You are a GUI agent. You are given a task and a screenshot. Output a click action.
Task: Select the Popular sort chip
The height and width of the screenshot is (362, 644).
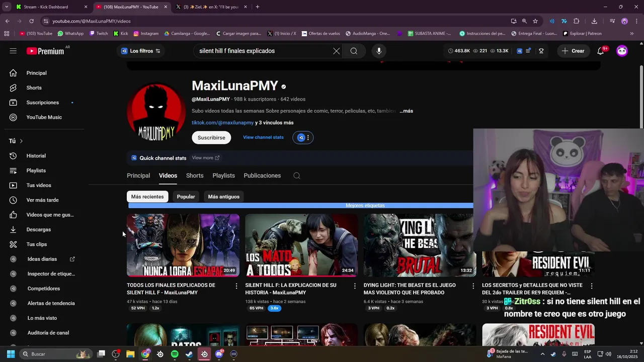click(x=186, y=197)
